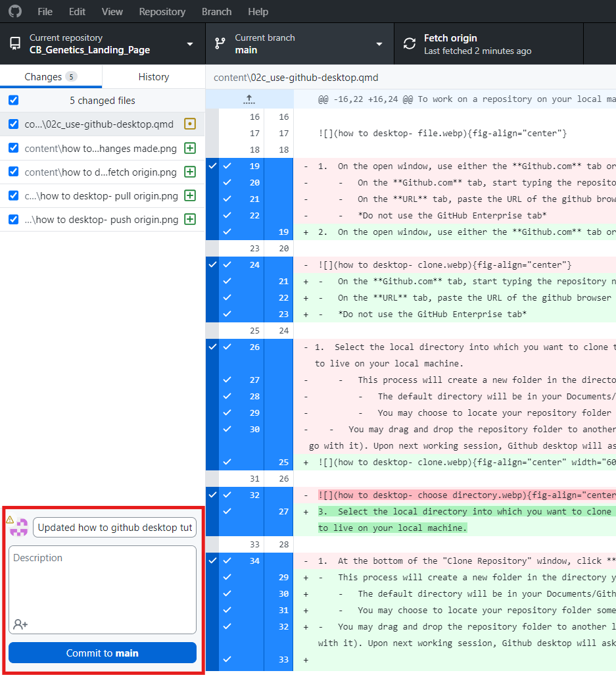This screenshot has height=675, width=616.
Task: Uncheck the push origin.png file checkbox
Action: (x=14, y=219)
